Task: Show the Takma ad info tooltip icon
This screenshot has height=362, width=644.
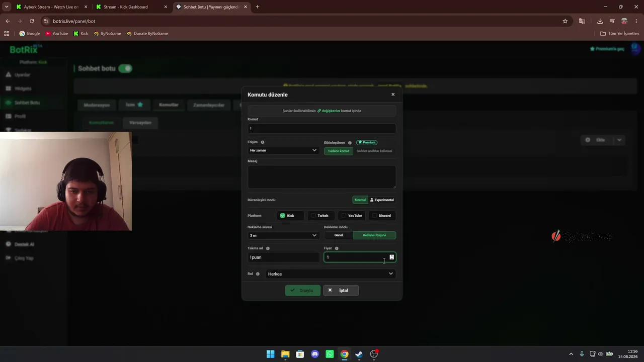Action: click(268, 248)
